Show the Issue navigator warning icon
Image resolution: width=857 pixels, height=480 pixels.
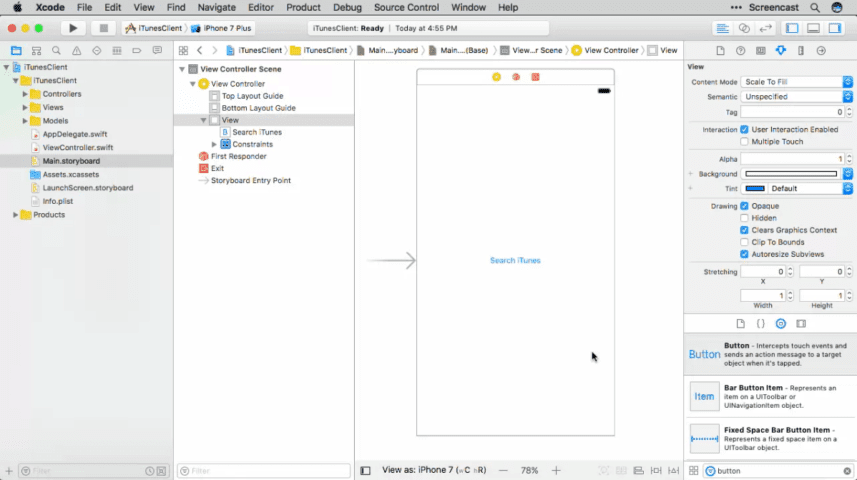(76, 50)
